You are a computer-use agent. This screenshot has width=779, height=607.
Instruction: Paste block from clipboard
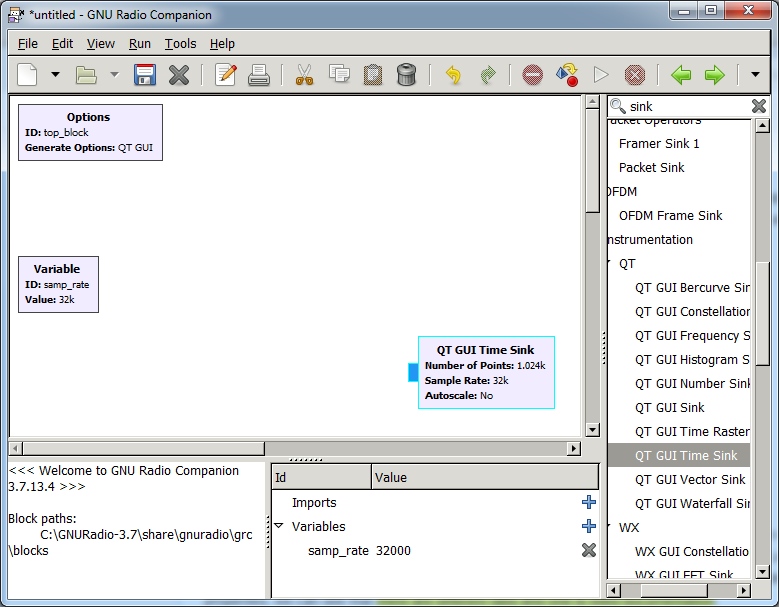coord(373,75)
